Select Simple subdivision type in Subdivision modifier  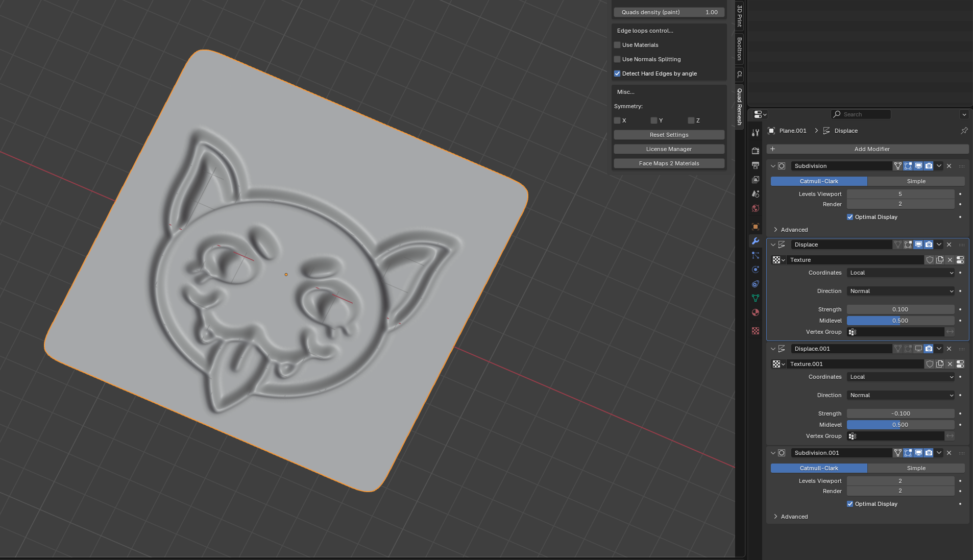pyautogui.click(x=916, y=181)
